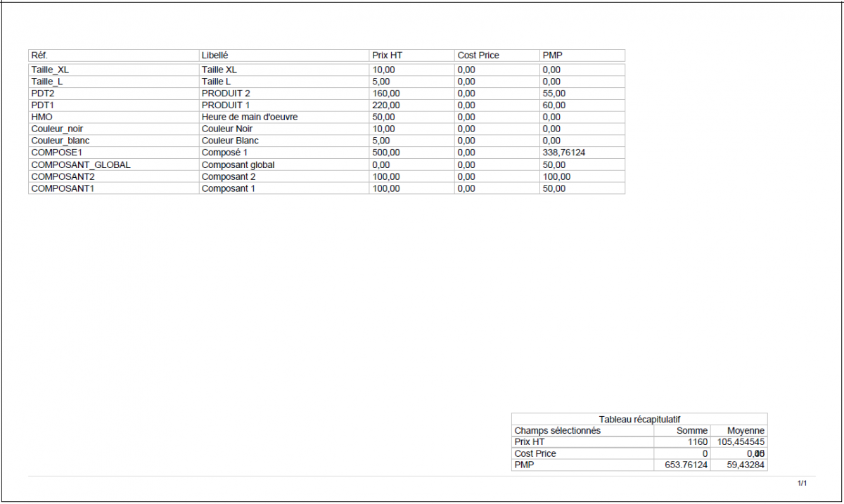
Task: Click the 500,00 price of Composé 1
Action: pyautogui.click(x=386, y=153)
